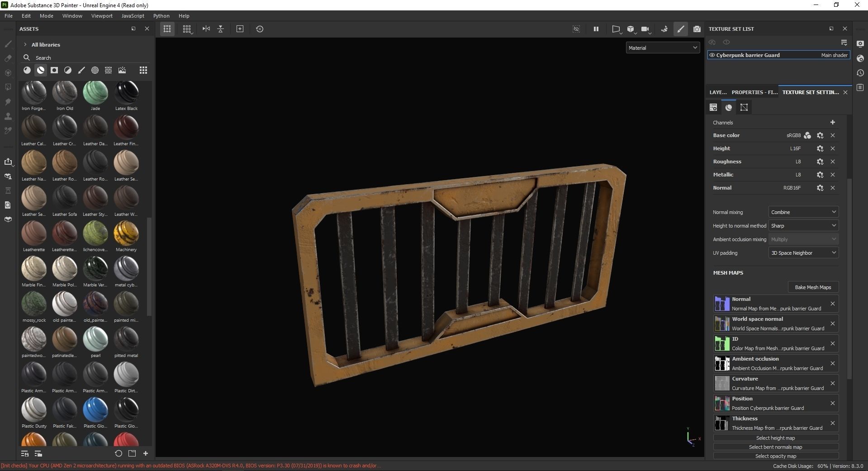Open the Iray render camera icon
This screenshot has height=471, width=868.
pyautogui.click(x=697, y=29)
